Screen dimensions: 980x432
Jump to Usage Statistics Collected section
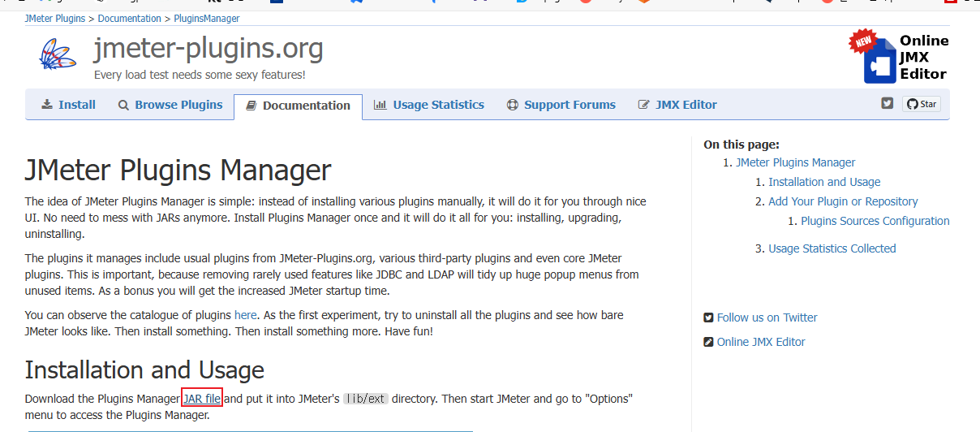pos(832,248)
